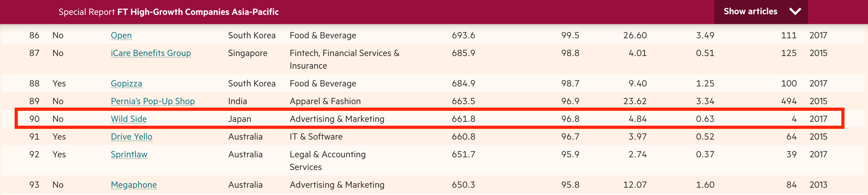Click the Apparel & Fashion sector cell
The image size is (868, 195).
click(x=325, y=101)
